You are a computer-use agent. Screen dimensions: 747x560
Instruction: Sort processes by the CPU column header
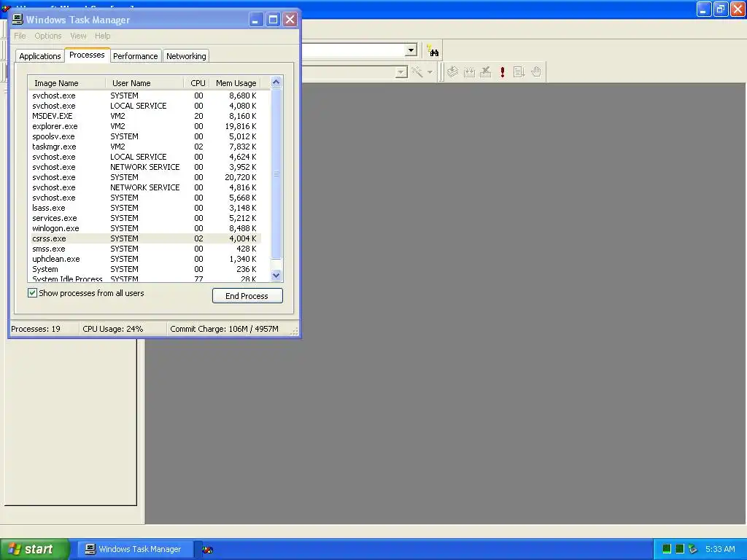pyautogui.click(x=196, y=83)
